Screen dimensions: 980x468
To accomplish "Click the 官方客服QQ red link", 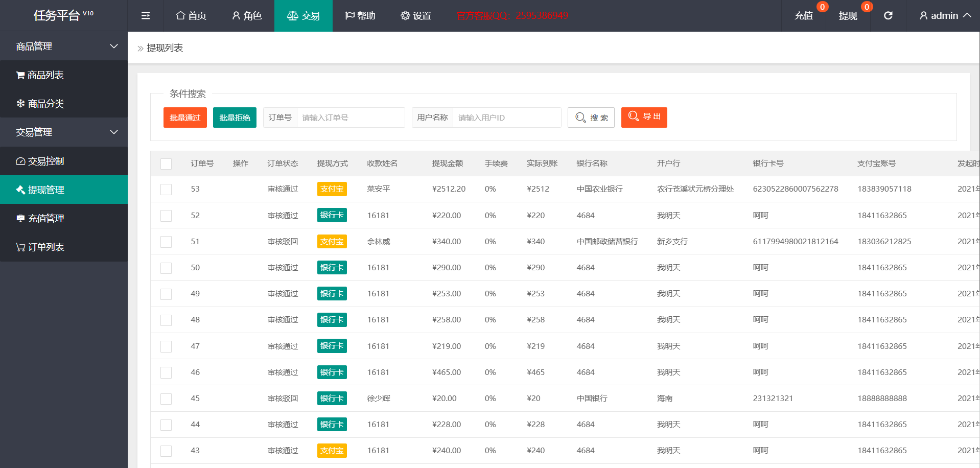I will tap(512, 16).
